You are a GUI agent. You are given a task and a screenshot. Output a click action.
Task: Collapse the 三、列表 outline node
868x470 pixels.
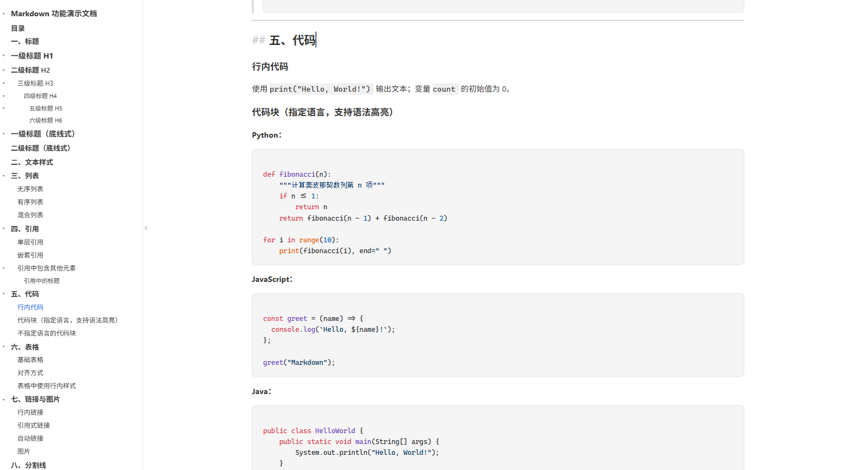[x=4, y=176]
